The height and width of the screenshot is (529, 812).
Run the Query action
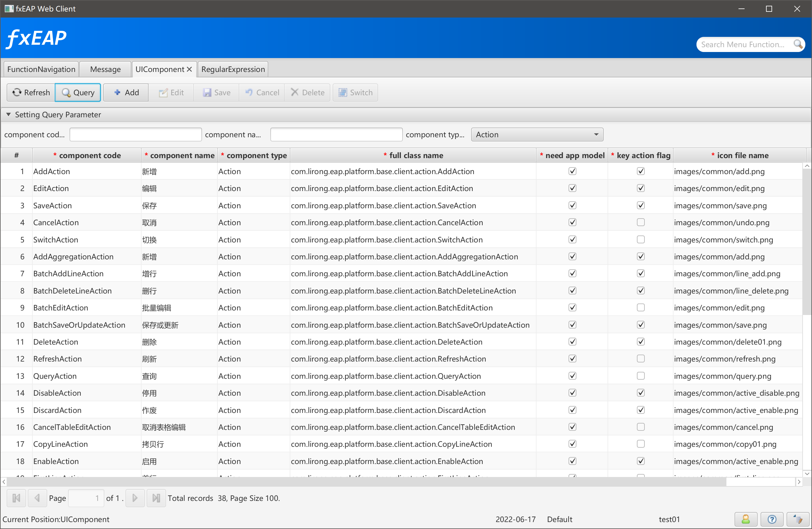click(x=78, y=92)
